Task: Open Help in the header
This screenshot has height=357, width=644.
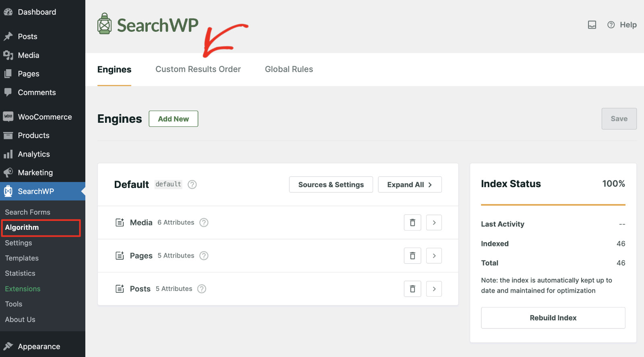Action: (x=622, y=25)
